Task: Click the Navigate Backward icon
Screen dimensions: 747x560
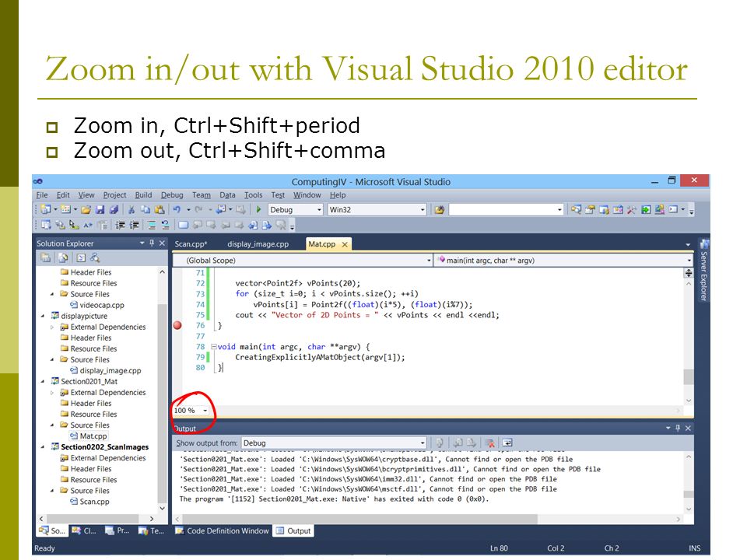Action: tap(220, 209)
